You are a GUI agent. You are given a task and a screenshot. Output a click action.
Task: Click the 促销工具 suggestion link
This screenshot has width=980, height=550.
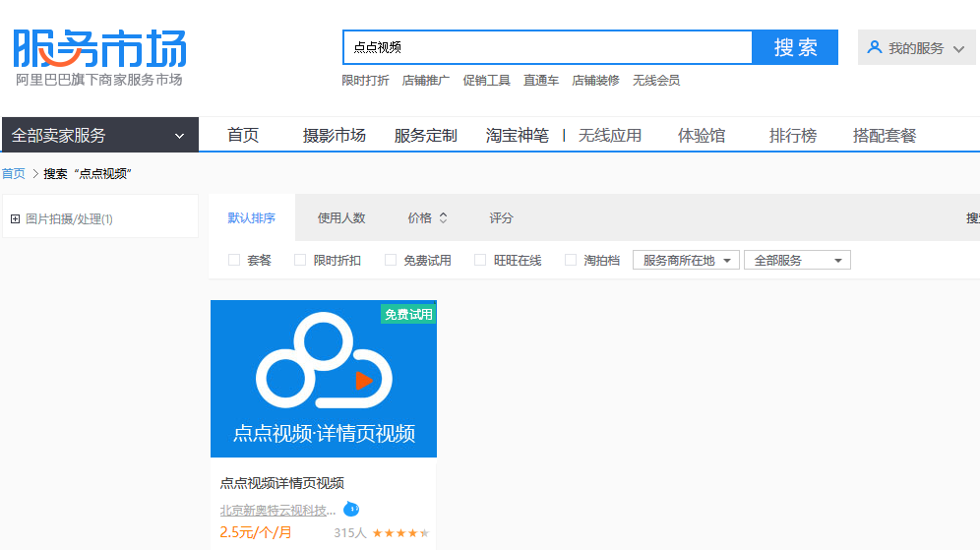tap(486, 80)
